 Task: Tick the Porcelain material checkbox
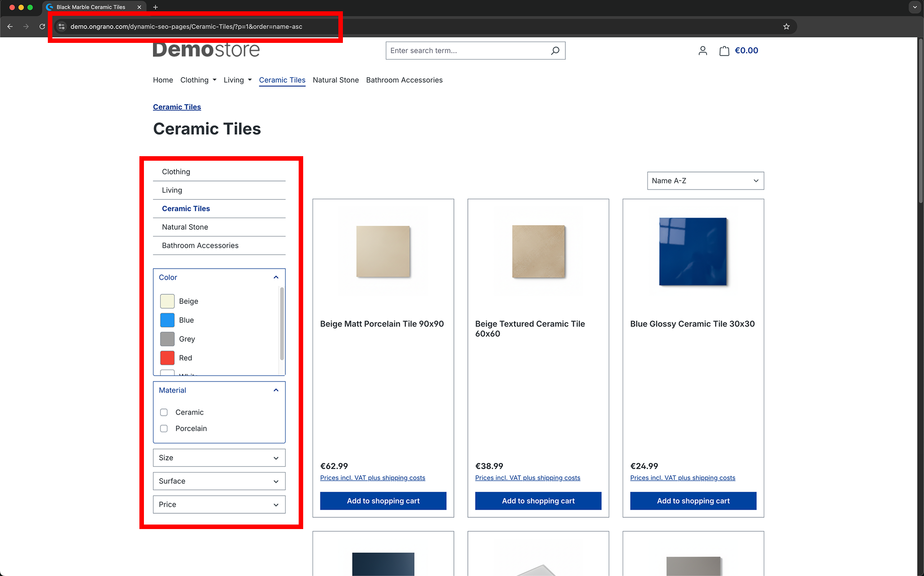pos(164,428)
